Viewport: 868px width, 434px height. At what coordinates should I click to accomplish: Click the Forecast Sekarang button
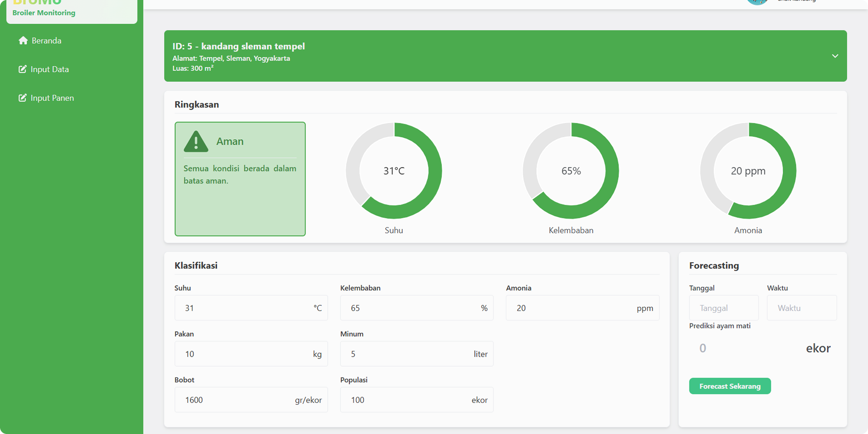[x=730, y=386]
